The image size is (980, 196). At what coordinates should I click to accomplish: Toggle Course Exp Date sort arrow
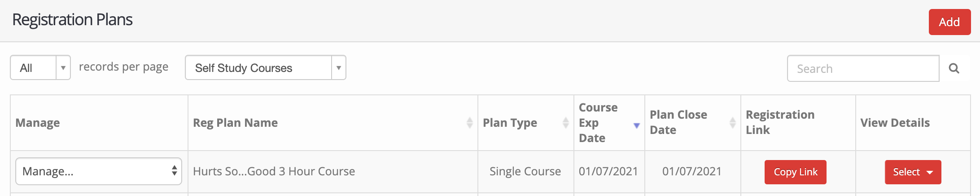point(636,125)
